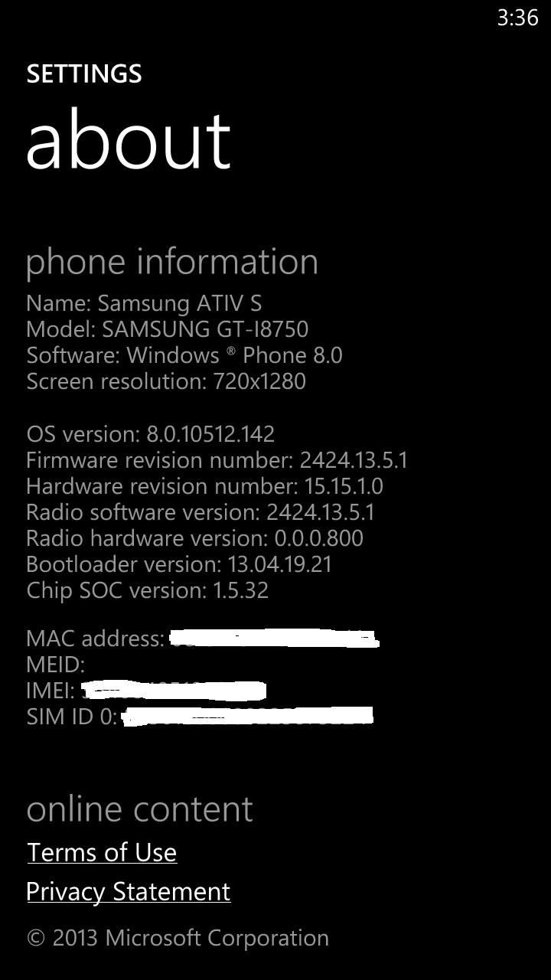551x980 pixels.
Task: Tap the Chip SOC version 1.5.32 line
Action: (x=147, y=590)
